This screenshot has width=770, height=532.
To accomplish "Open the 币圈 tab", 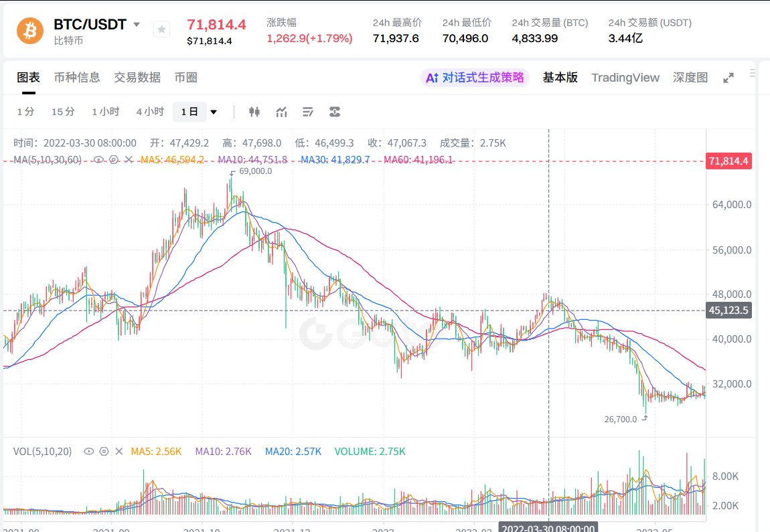I will point(185,78).
